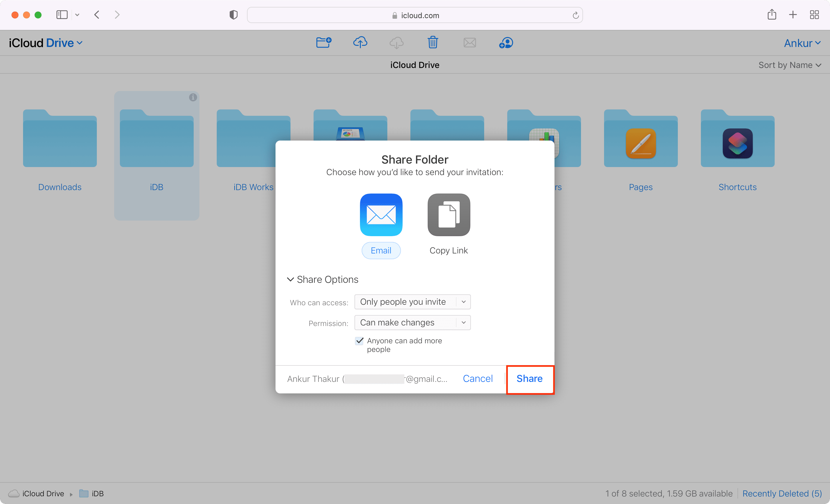Open the Who can access dropdown

point(412,302)
